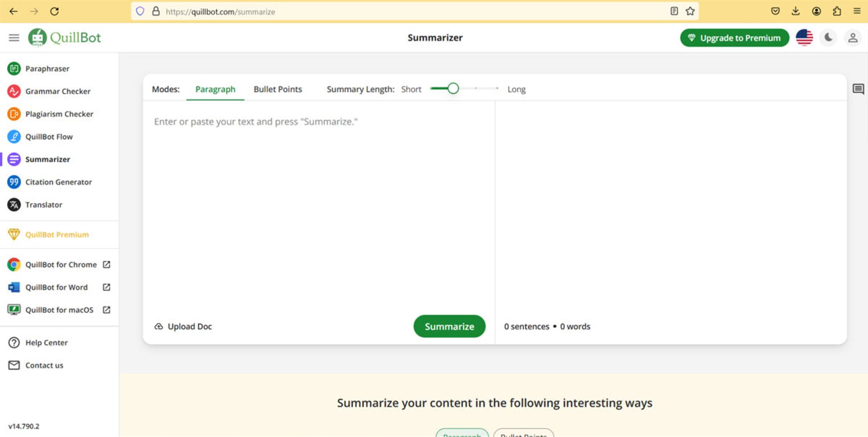Image resolution: width=868 pixels, height=437 pixels.
Task: Click the Upgrade to Premium button
Action: click(x=734, y=38)
